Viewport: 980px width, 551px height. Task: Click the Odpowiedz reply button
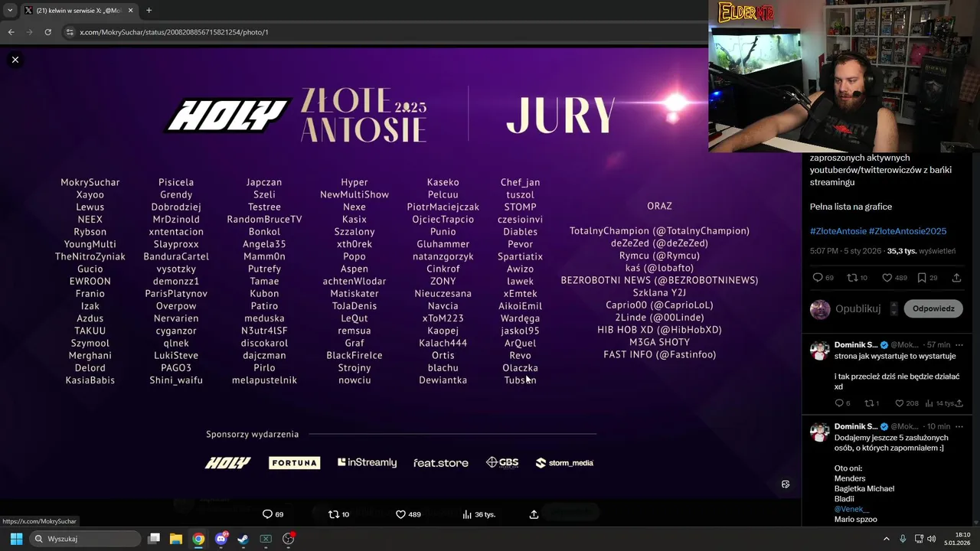tap(933, 308)
